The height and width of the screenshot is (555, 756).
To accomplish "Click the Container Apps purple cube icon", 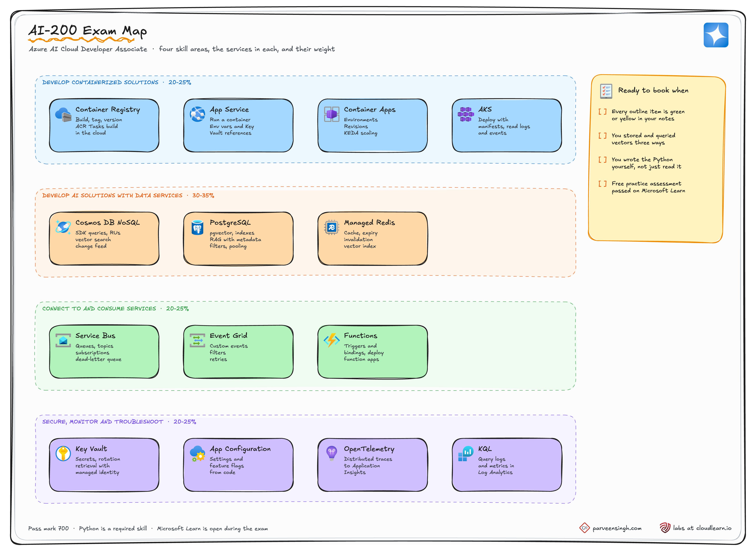I will tap(332, 114).
